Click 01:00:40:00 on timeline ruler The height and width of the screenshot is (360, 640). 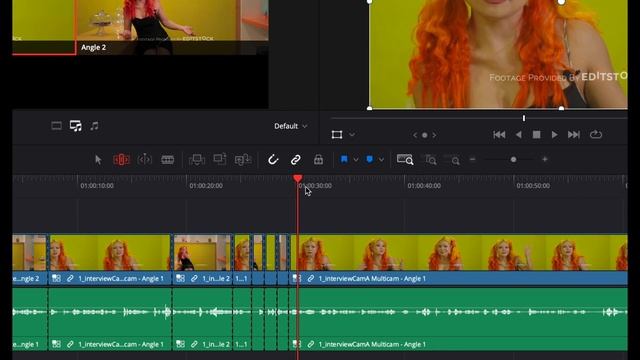tap(424, 186)
